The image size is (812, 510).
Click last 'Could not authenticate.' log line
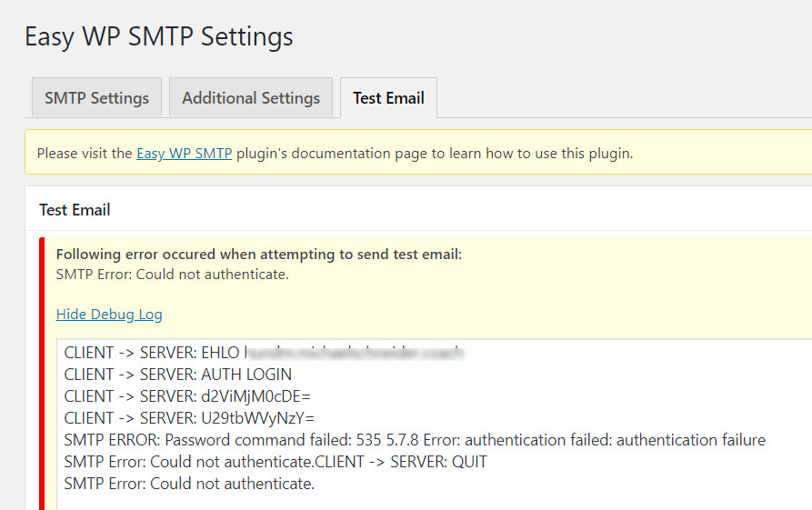point(189,483)
